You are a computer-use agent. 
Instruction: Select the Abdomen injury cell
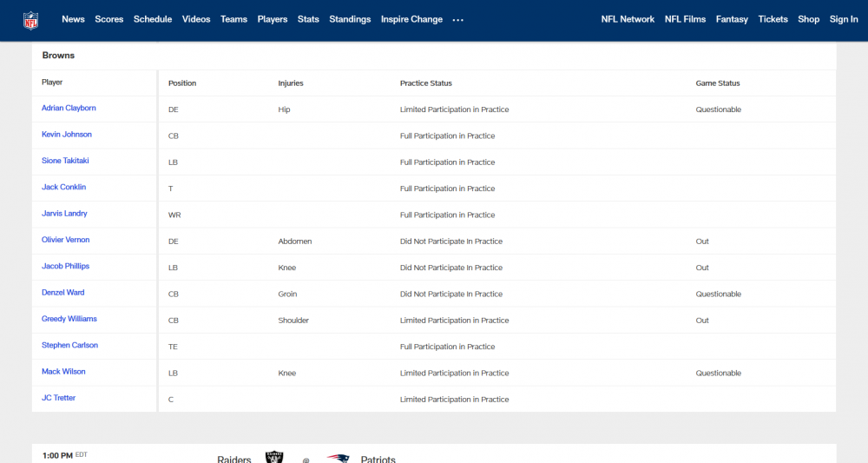[295, 241]
